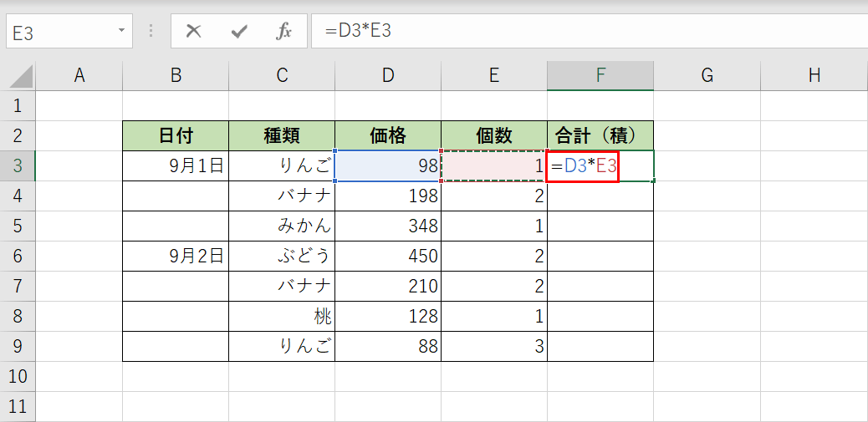
Task: Click the 種類 header cell
Action: (x=282, y=135)
